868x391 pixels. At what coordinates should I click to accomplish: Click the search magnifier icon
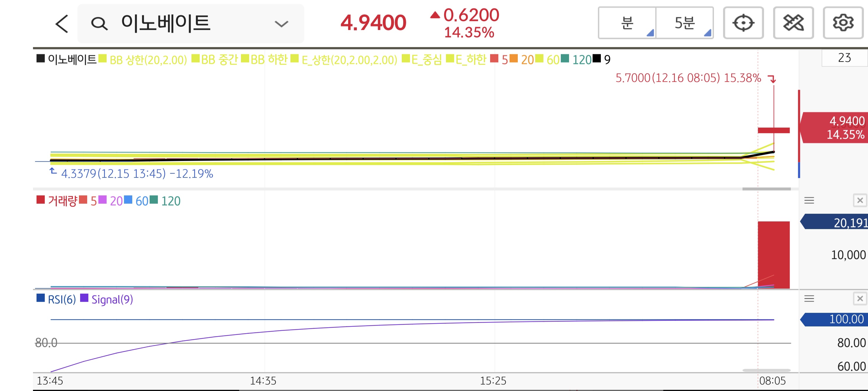pyautogui.click(x=99, y=24)
